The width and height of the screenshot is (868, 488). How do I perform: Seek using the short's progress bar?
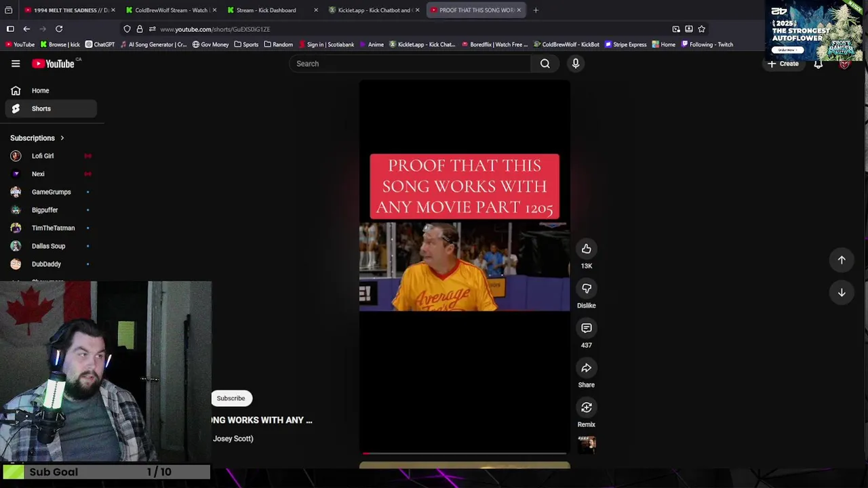tap(465, 453)
